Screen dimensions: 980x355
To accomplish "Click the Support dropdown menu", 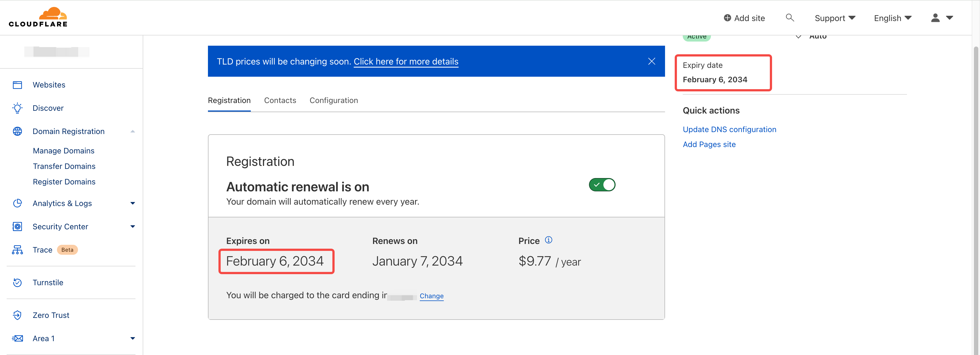I will (834, 17).
